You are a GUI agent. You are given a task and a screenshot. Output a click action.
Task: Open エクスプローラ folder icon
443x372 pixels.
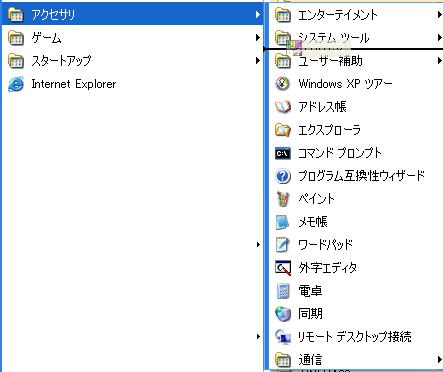tap(283, 130)
